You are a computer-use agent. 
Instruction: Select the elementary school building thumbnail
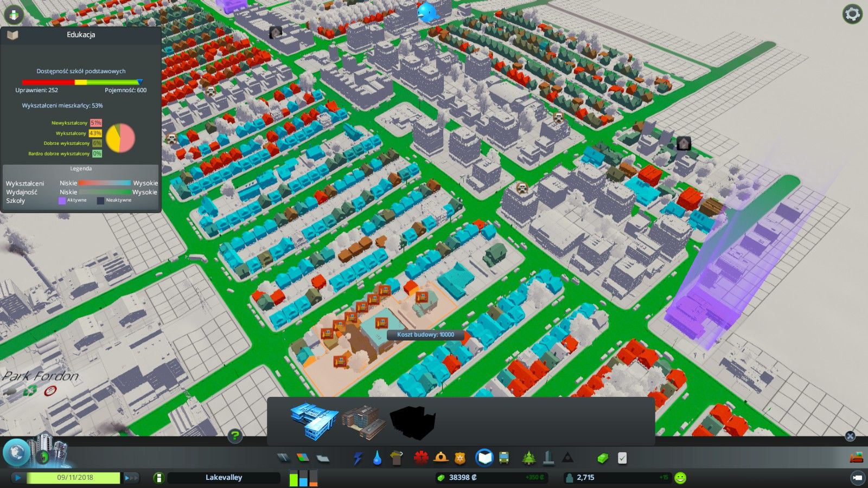point(315,421)
